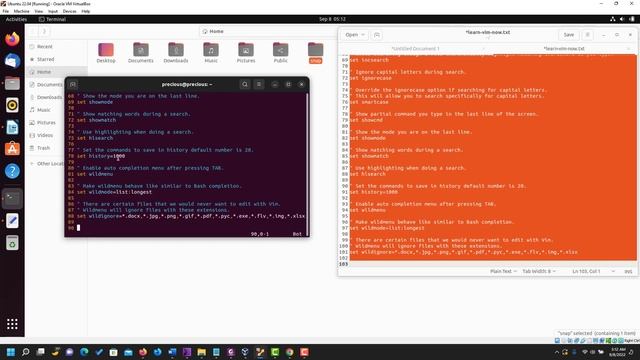Open the Downloads folder in Files
This screenshot has width=640, height=360.
[176, 53]
